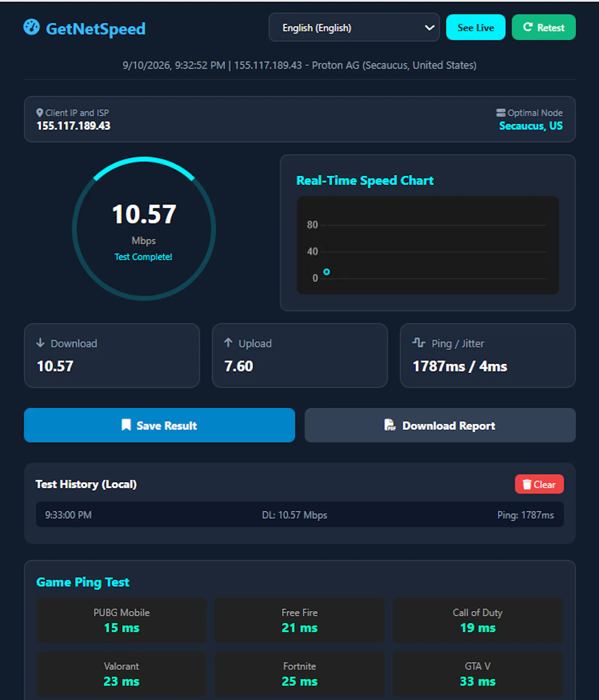The width and height of the screenshot is (599, 700).
Task: Click the Game Ping Test heading
Action: click(x=83, y=582)
